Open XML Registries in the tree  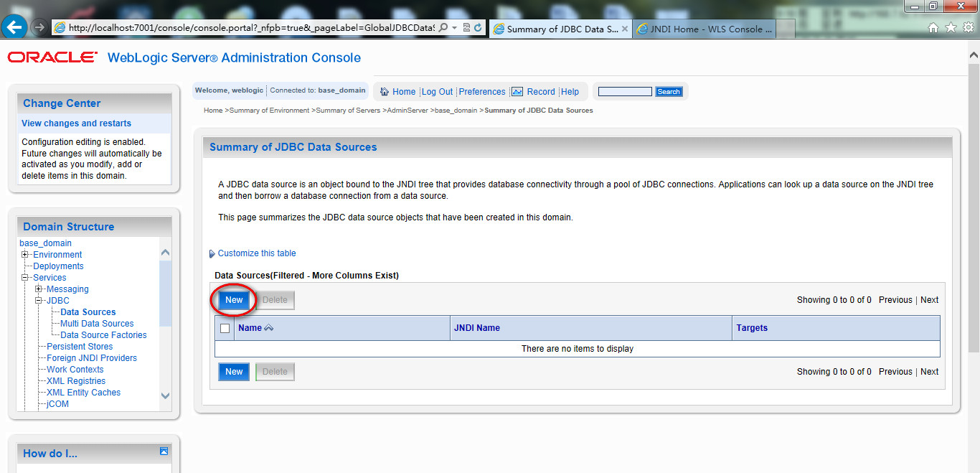tap(76, 381)
